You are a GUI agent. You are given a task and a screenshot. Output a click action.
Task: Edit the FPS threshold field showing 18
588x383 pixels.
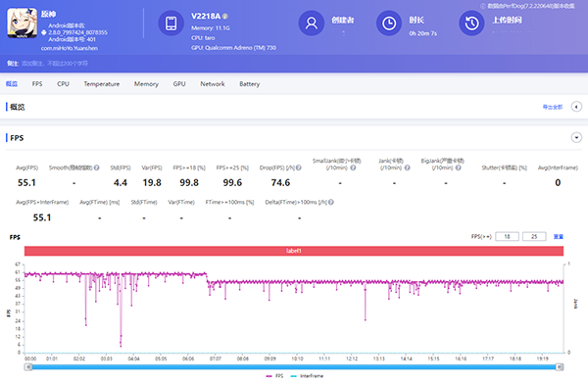[507, 236]
